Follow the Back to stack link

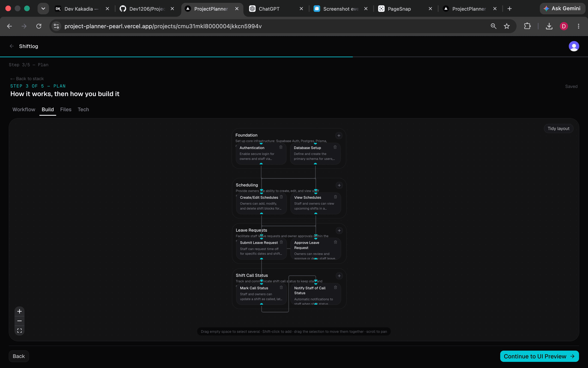(x=27, y=79)
